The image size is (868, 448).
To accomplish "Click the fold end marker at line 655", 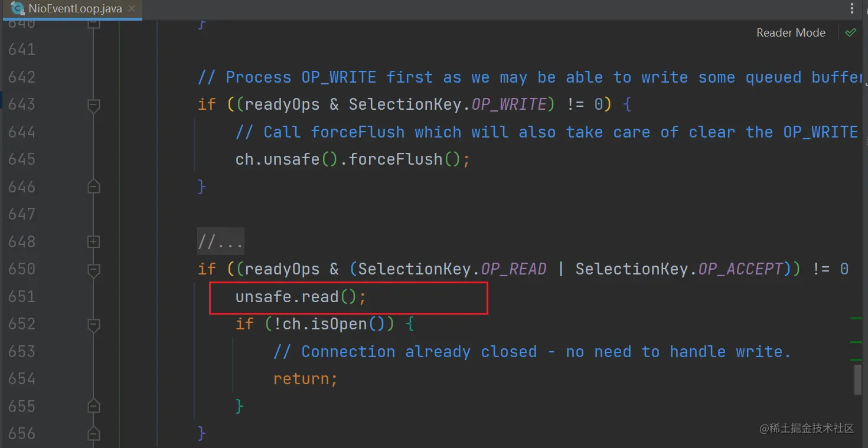I will pyautogui.click(x=93, y=406).
